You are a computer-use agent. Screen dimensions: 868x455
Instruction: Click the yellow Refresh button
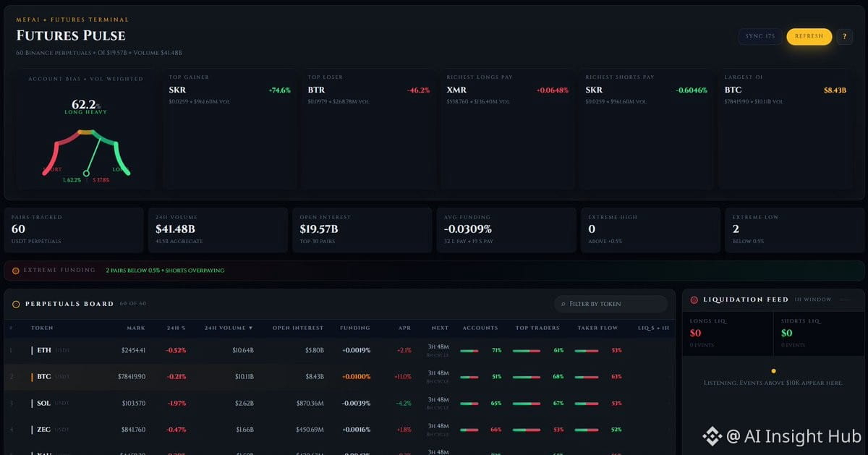[809, 36]
